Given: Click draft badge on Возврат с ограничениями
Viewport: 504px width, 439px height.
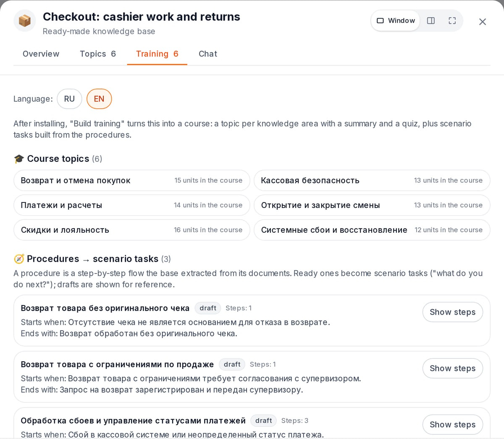Looking at the screenshot, I should [232, 364].
